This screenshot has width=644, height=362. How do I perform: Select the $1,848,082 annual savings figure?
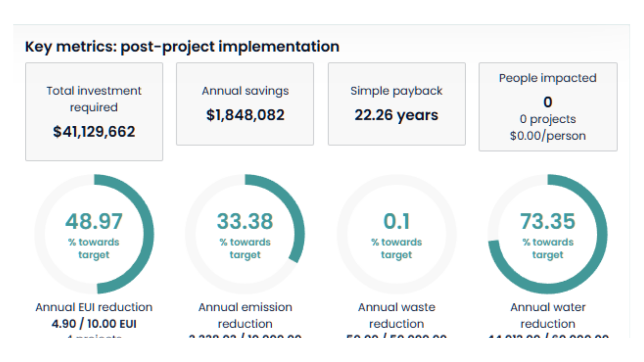pos(246,115)
